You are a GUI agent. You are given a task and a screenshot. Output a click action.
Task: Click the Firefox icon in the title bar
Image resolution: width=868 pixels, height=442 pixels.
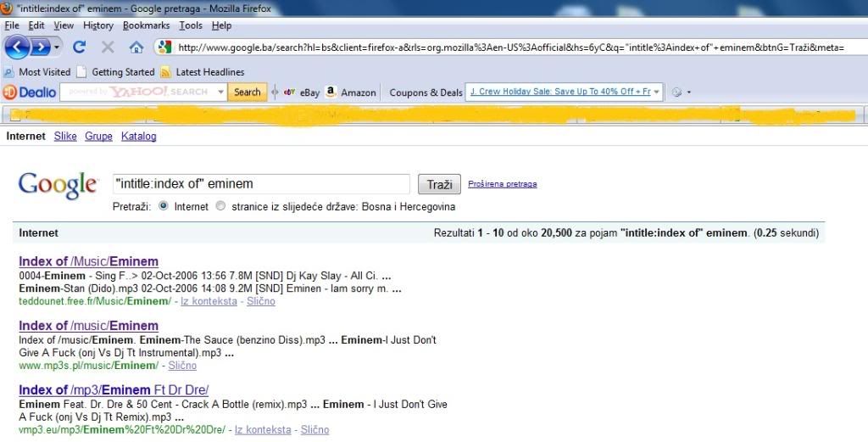click(7, 8)
